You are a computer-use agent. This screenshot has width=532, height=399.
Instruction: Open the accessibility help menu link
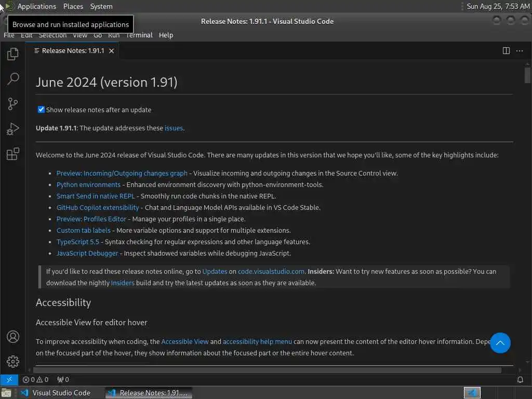(x=257, y=341)
